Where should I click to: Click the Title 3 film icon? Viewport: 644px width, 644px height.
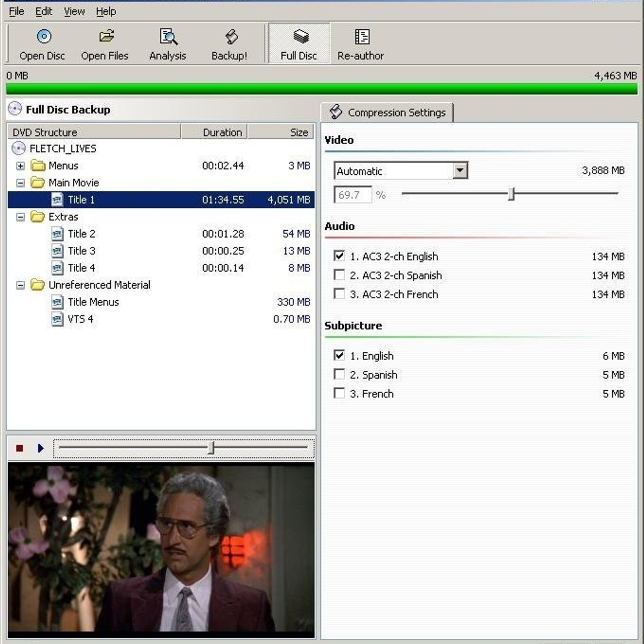pos(57,251)
